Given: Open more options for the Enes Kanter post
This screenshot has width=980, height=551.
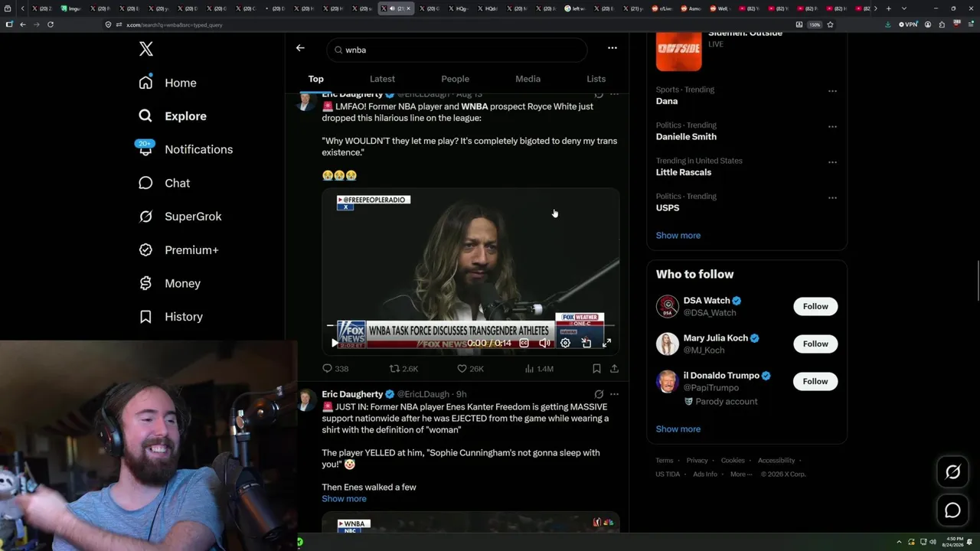Looking at the screenshot, I should 614,394.
